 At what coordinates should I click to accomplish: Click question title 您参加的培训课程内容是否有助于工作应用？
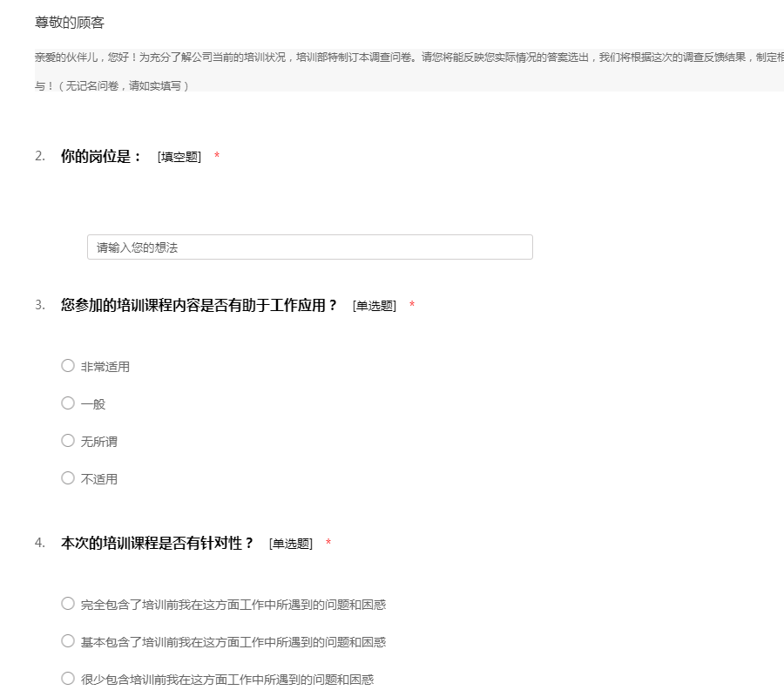pyautogui.click(x=199, y=305)
